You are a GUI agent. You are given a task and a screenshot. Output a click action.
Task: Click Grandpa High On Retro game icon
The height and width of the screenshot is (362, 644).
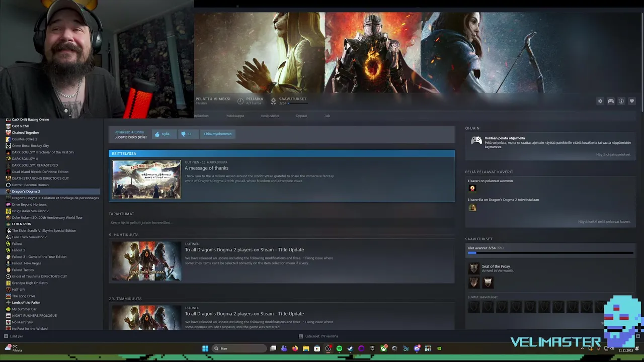pyautogui.click(x=8, y=283)
